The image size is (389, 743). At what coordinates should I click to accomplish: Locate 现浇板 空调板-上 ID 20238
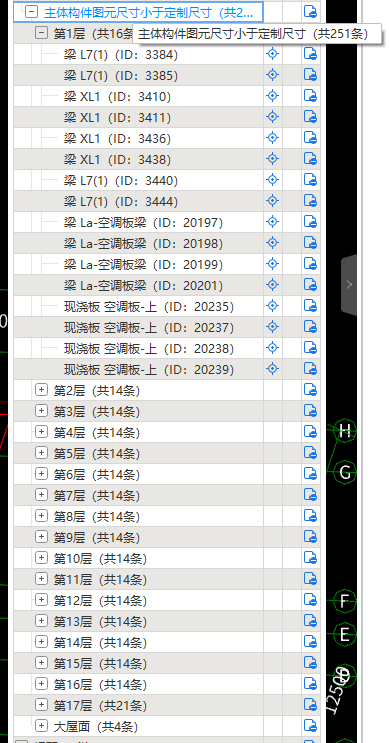pyautogui.click(x=272, y=348)
